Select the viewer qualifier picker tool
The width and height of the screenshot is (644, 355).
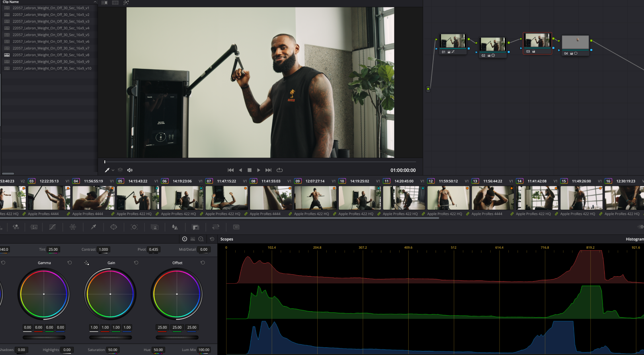[107, 170]
